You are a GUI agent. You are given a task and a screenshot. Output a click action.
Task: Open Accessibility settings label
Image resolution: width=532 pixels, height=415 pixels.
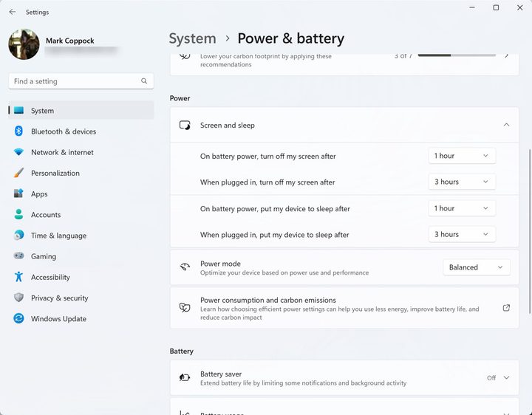click(x=50, y=278)
